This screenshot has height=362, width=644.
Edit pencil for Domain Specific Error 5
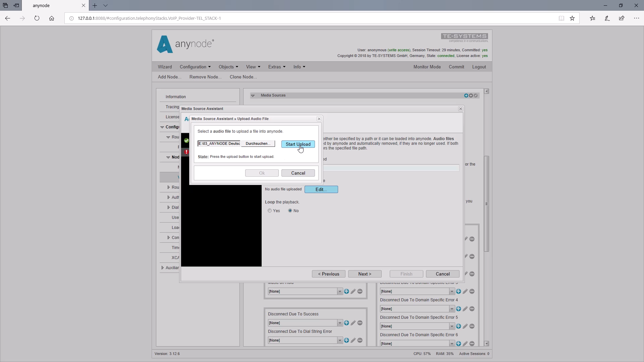point(465,326)
